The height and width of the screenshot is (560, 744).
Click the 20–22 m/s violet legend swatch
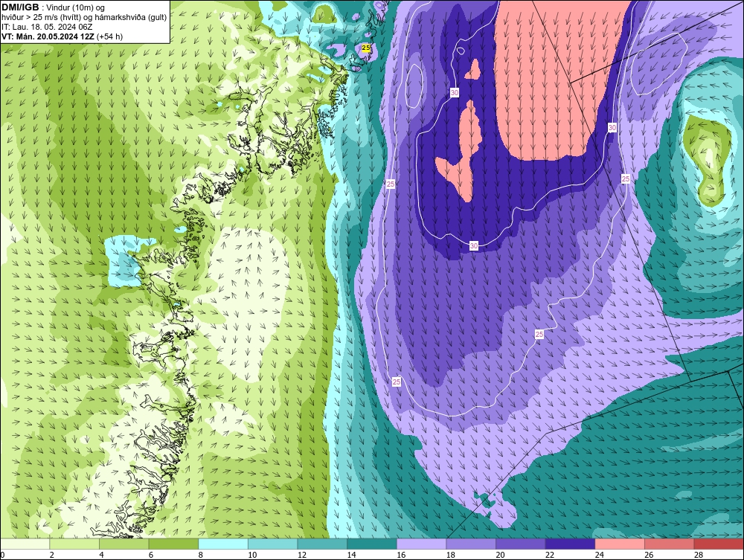click(x=521, y=544)
